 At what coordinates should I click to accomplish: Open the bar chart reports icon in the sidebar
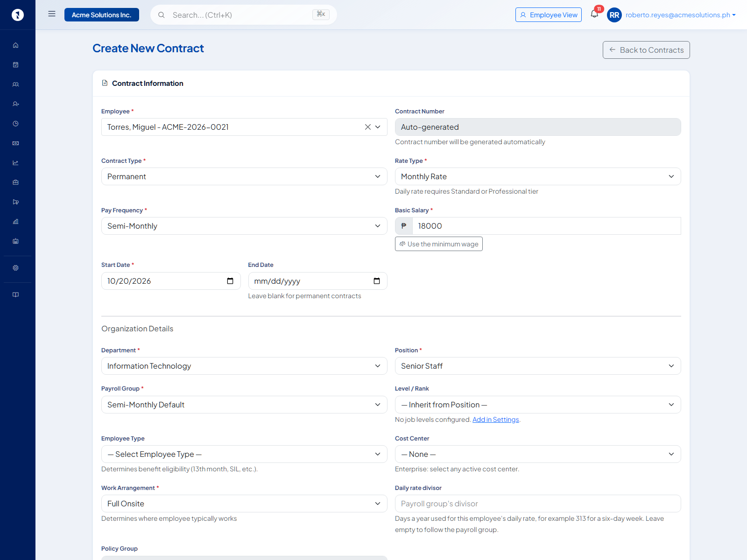(x=15, y=222)
